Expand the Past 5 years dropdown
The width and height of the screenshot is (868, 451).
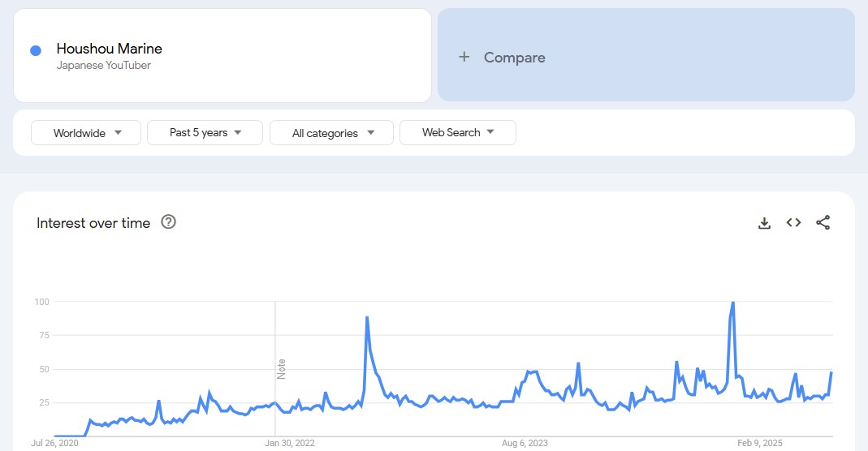[x=205, y=132]
